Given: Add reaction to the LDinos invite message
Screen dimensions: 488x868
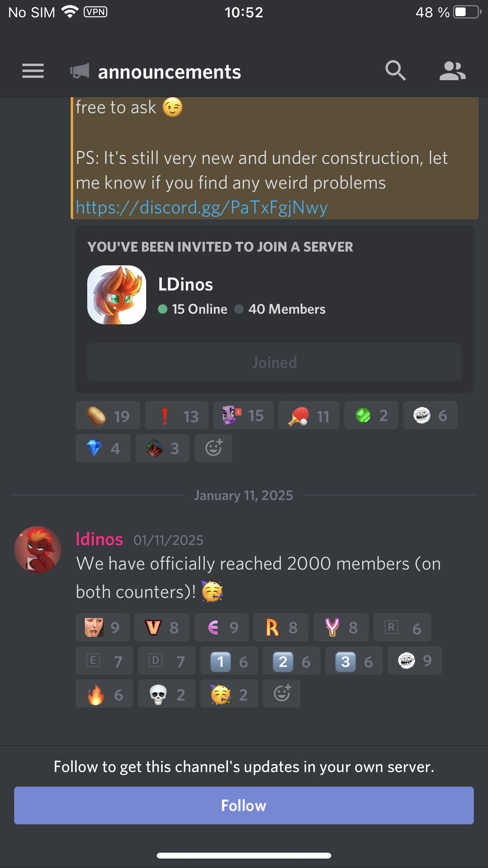Looking at the screenshot, I should pos(213,448).
